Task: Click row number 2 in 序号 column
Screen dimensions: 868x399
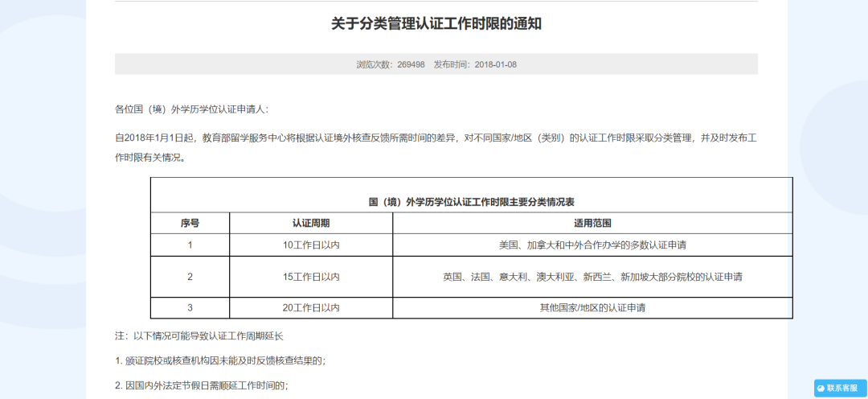Action: click(190, 277)
